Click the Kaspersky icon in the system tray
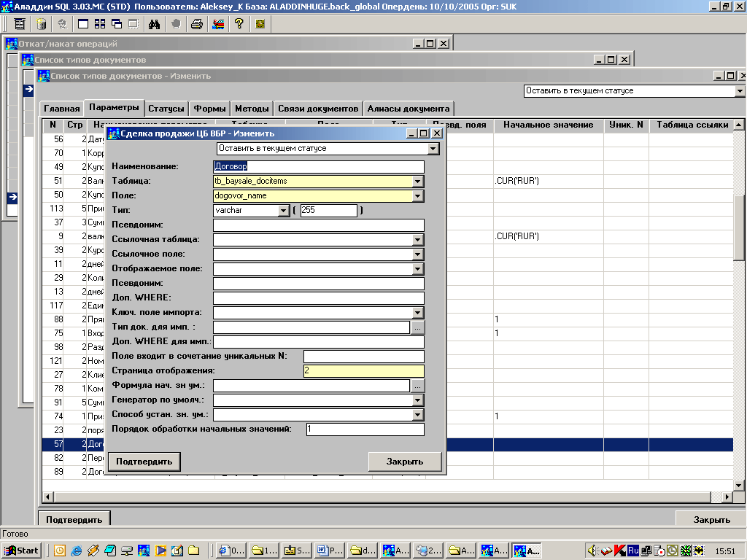Image resolution: width=747 pixels, height=560 pixels. [x=619, y=551]
